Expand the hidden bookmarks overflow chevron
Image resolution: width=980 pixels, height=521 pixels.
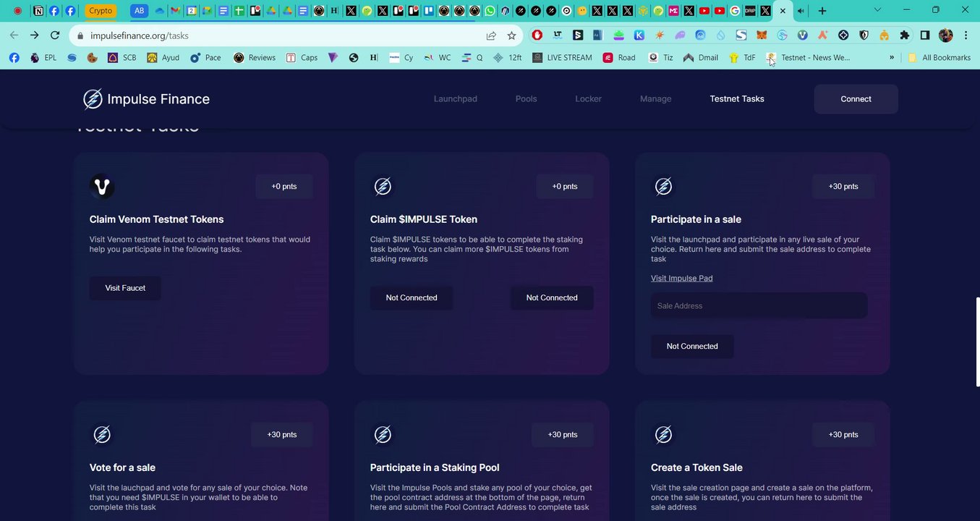click(891, 58)
